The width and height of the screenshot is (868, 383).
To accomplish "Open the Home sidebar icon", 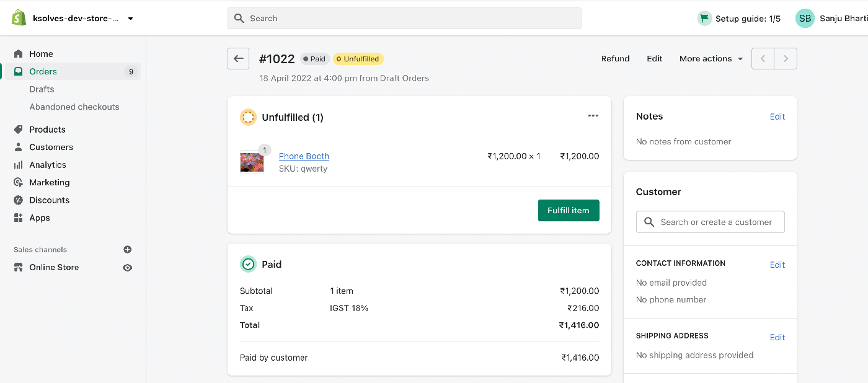I will [19, 54].
